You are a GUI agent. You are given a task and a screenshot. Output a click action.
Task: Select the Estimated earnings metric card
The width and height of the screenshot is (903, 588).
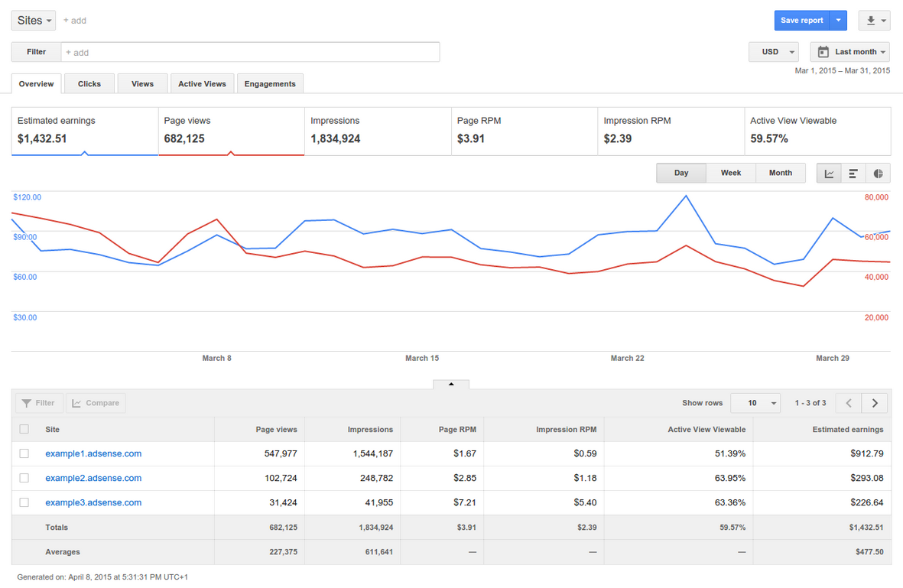[85, 132]
